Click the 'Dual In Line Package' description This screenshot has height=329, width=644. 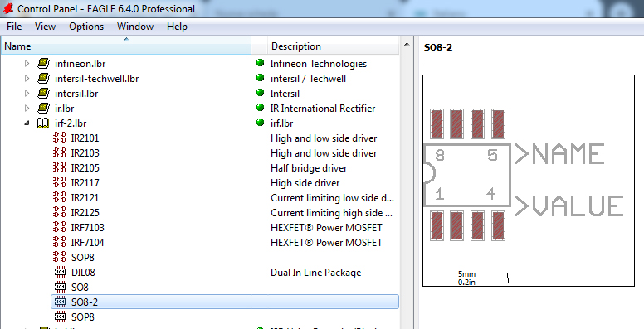tap(316, 273)
